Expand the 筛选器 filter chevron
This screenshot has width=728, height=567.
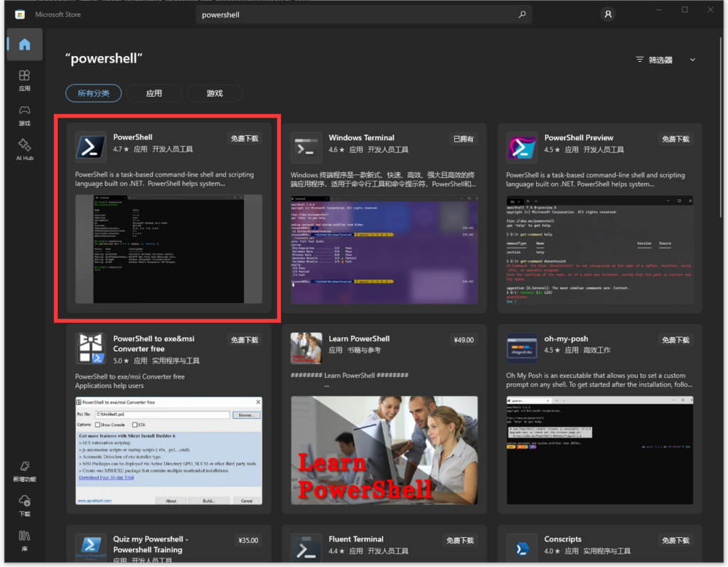click(692, 60)
